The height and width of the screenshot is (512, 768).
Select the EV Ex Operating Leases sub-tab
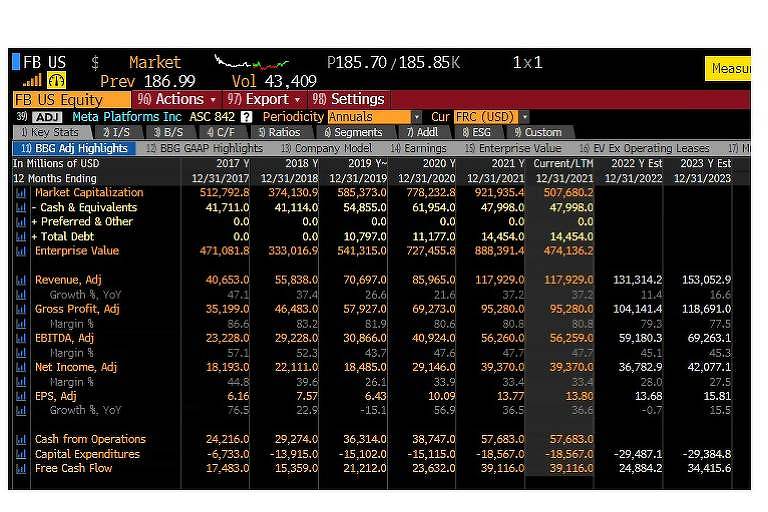[x=645, y=148]
